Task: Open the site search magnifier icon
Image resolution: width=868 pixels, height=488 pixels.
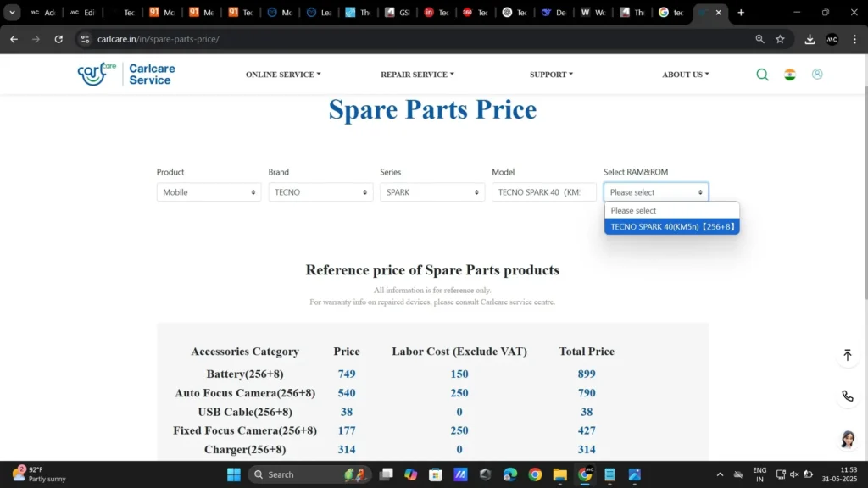Action: pyautogui.click(x=762, y=75)
